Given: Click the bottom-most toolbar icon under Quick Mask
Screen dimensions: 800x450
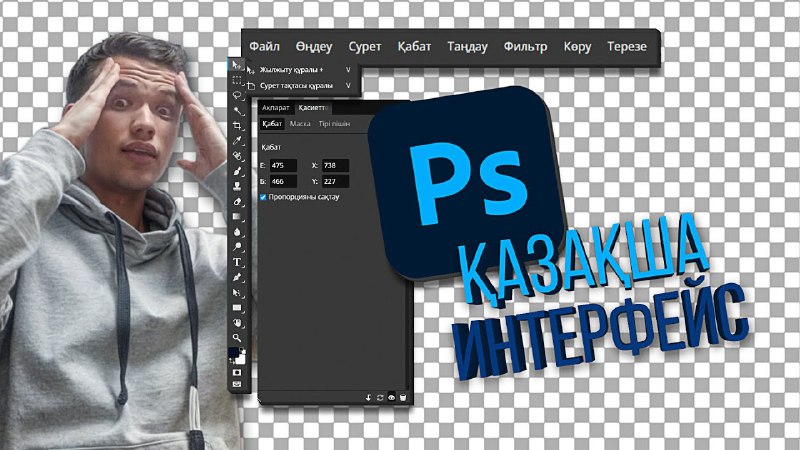Looking at the screenshot, I should pos(237,384).
